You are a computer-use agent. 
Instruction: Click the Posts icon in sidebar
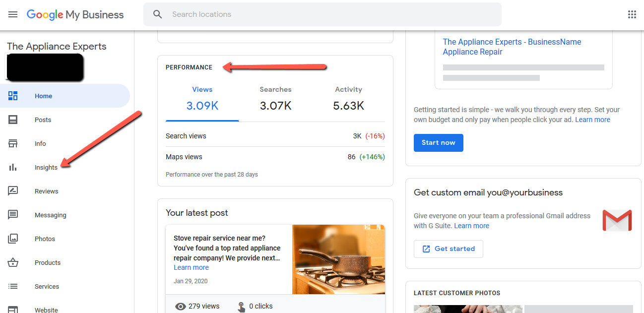[x=13, y=120]
